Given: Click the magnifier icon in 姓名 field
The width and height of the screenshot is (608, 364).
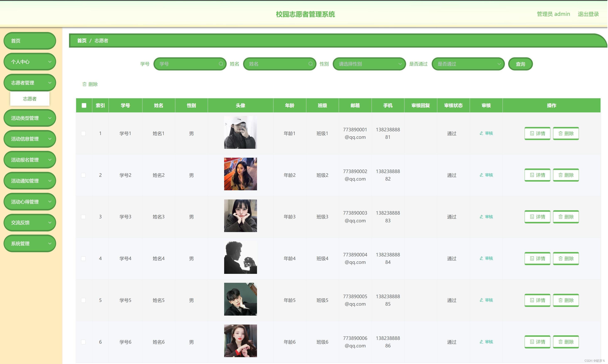Looking at the screenshot, I should point(310,64).
